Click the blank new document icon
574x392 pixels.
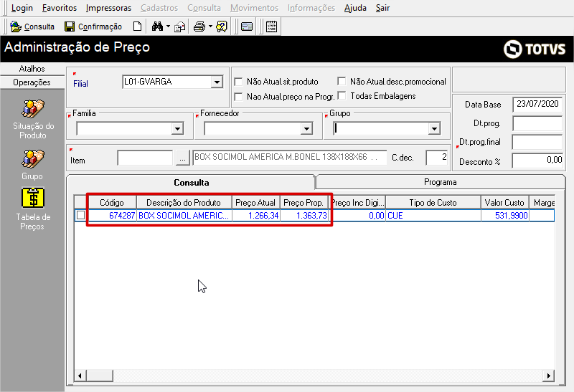(x=137, y=27)
